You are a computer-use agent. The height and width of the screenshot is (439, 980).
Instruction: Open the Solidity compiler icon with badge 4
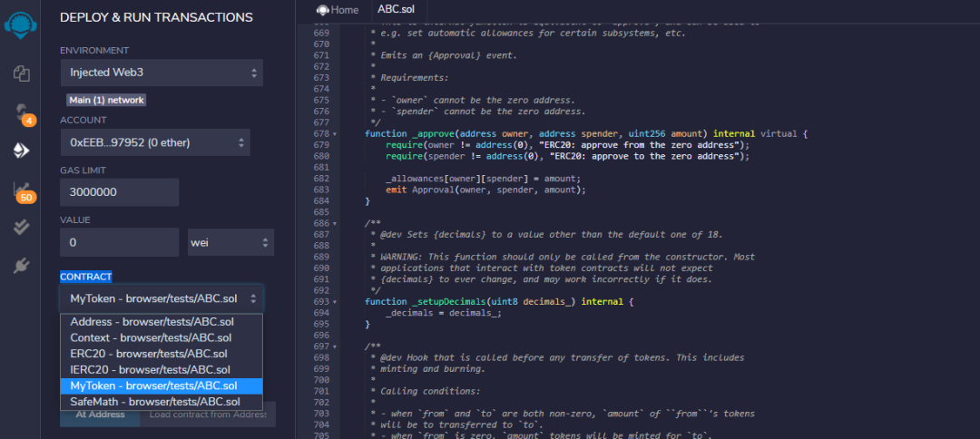pos(20,113)
